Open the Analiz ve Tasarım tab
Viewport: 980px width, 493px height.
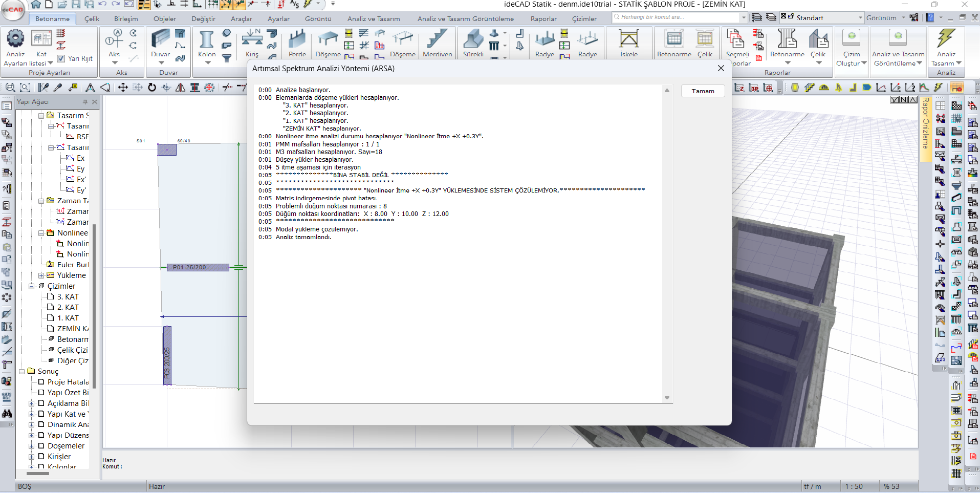tap(374, 19)
